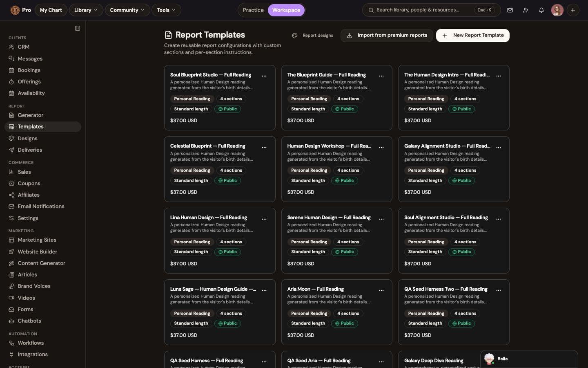Expand the Community dropdown

tap(127, 10)
